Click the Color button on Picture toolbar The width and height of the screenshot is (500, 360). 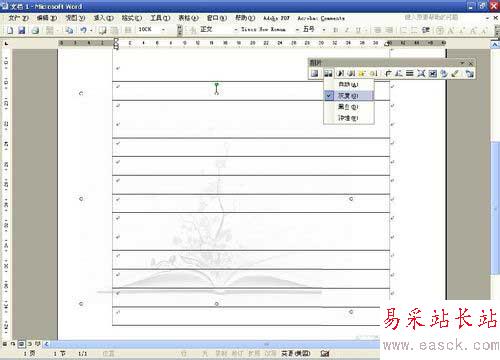[x=328, y=74]
